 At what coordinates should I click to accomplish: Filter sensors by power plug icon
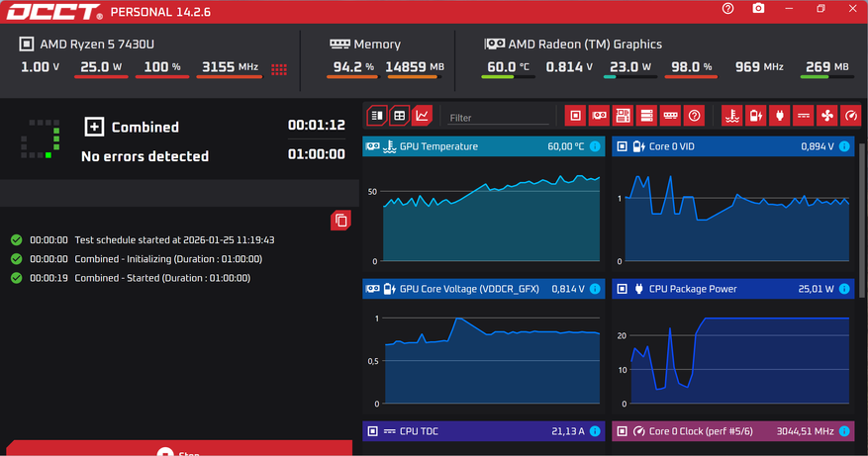[x=779, y=116]
